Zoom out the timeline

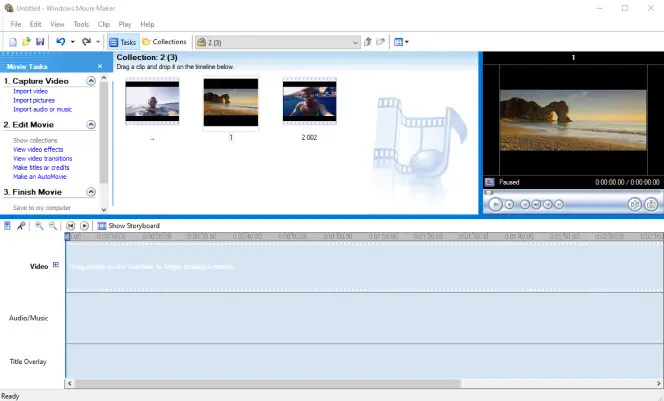[53, 226]
